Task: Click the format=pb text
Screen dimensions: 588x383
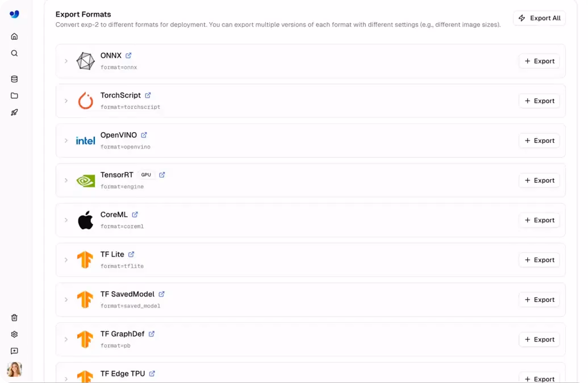Action: [115, 346]
